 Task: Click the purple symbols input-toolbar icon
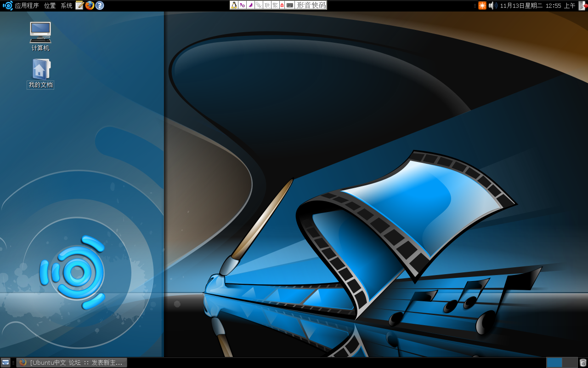[242, 5]
